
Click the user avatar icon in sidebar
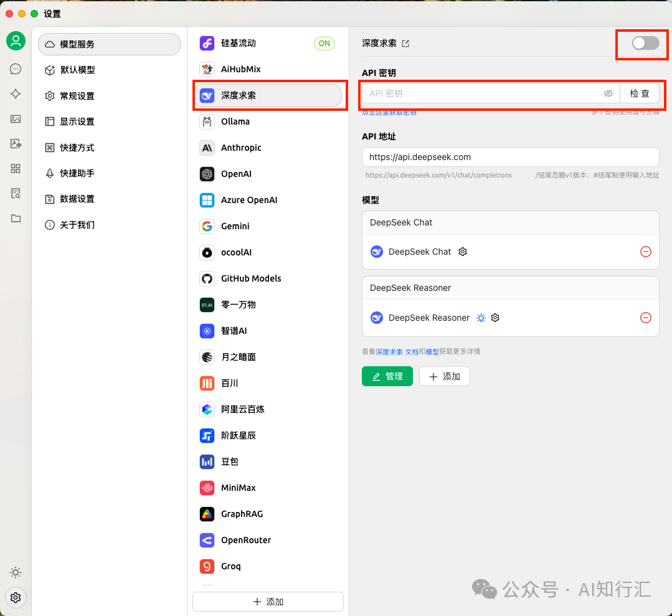click(16, 41)
